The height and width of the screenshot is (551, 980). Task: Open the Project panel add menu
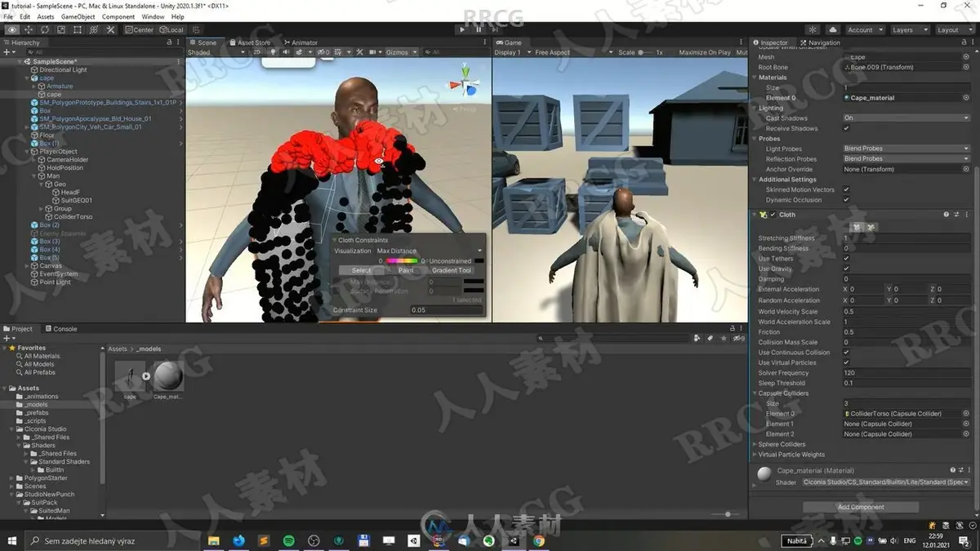click(x=9, y=338)
